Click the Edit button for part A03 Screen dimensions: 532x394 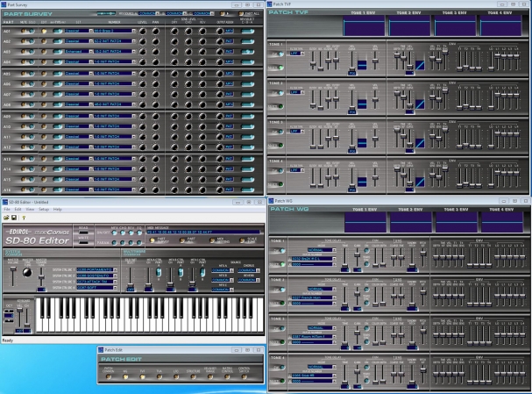(x=44, y=52)
